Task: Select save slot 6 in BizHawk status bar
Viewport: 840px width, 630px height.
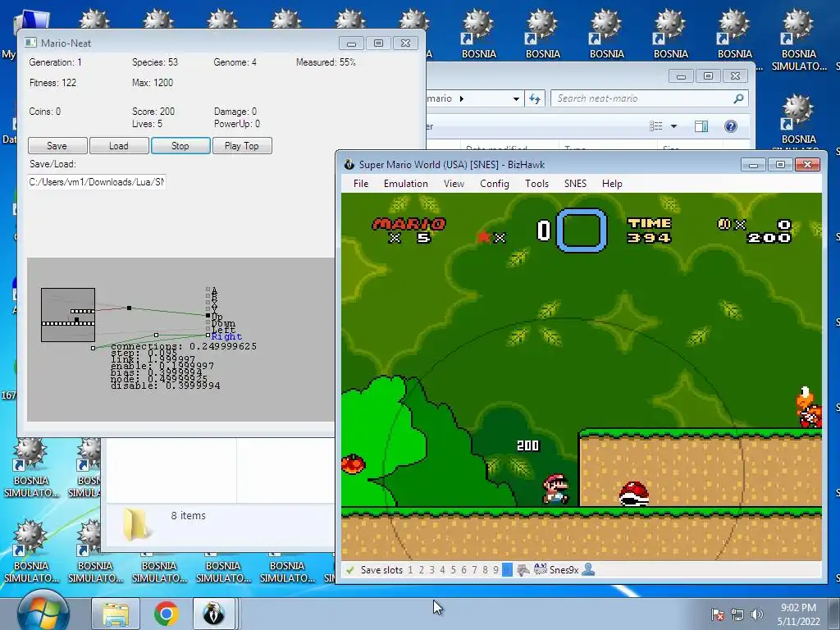Action: tap(464, 570)
